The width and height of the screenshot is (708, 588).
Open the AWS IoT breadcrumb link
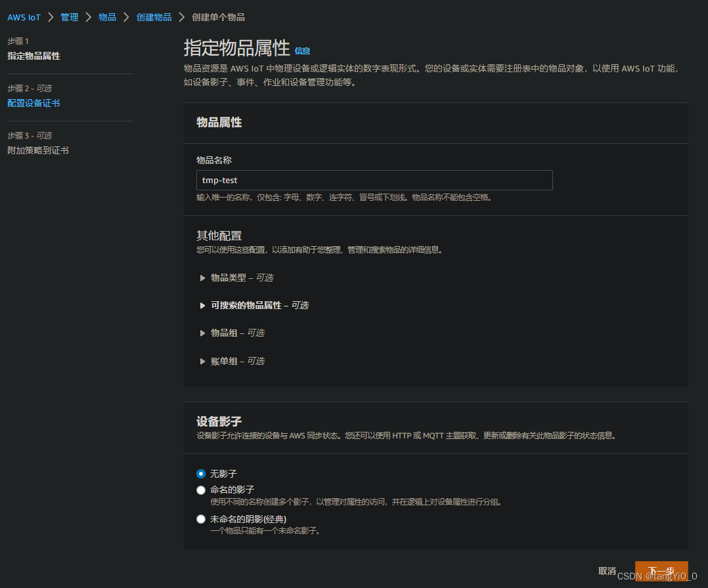click(24, 17)
